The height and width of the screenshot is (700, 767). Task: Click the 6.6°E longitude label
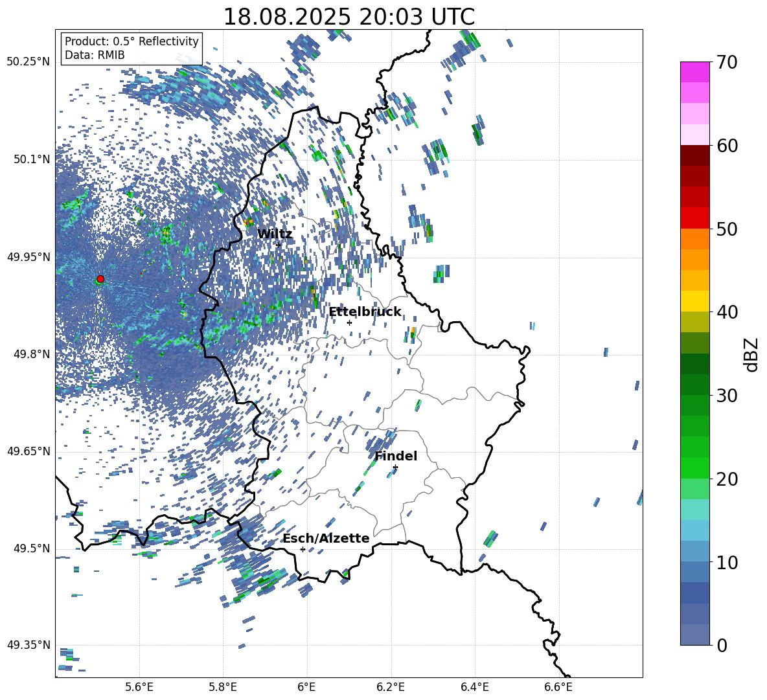click(x=558, y=687)
